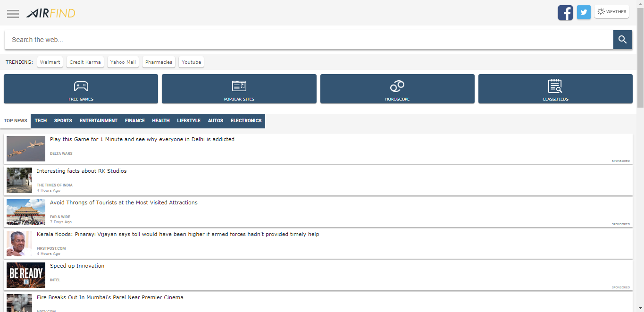Select the Finance tab

(x=134, y=121)
